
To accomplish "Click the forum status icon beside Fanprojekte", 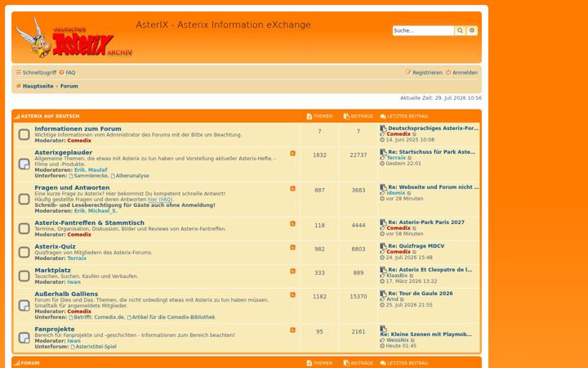I will (x=24, y=338).
